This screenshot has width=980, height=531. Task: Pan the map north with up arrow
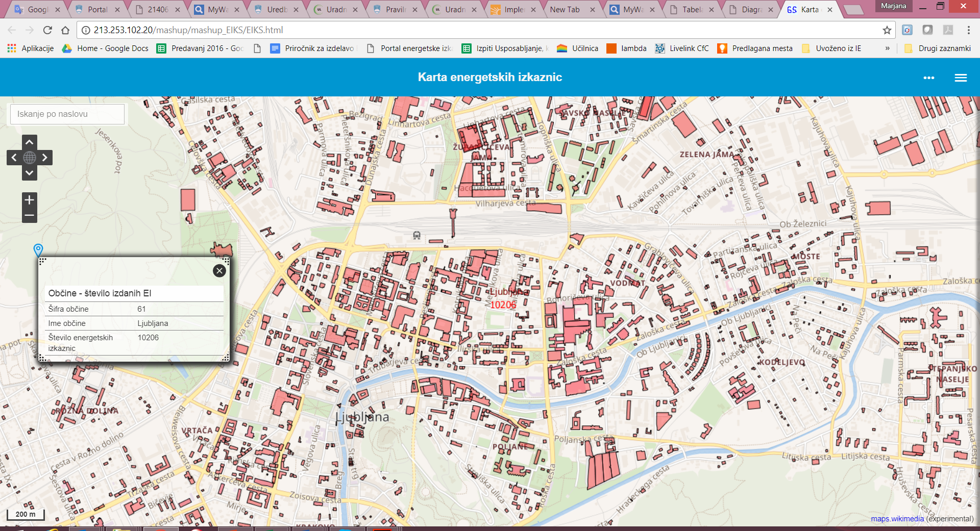click(x=30, y=142)
